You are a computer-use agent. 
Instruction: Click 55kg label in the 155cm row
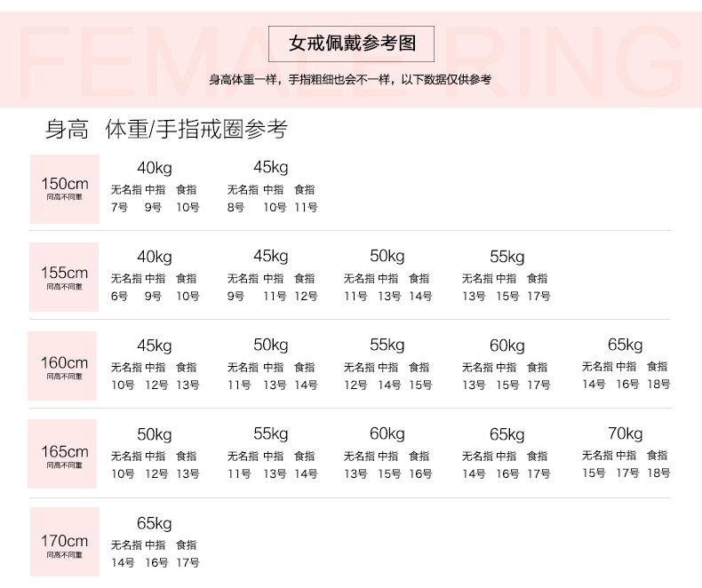point(507,257)
